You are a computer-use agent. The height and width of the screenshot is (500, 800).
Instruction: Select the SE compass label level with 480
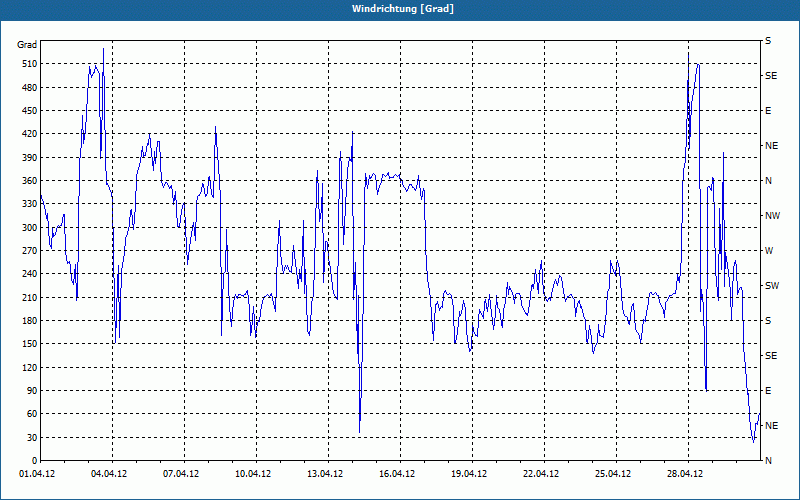pyautogui.click(x=771, y=76)
